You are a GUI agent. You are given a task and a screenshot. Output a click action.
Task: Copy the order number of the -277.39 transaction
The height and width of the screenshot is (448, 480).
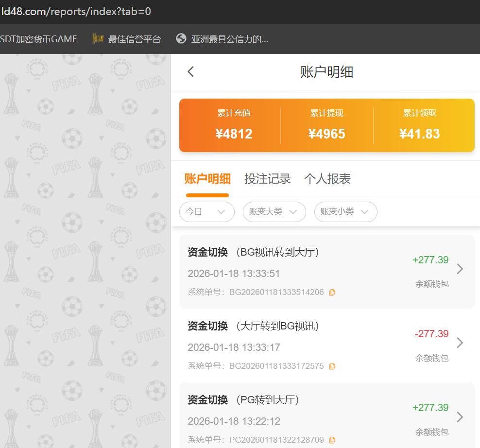tap(332, 366)
